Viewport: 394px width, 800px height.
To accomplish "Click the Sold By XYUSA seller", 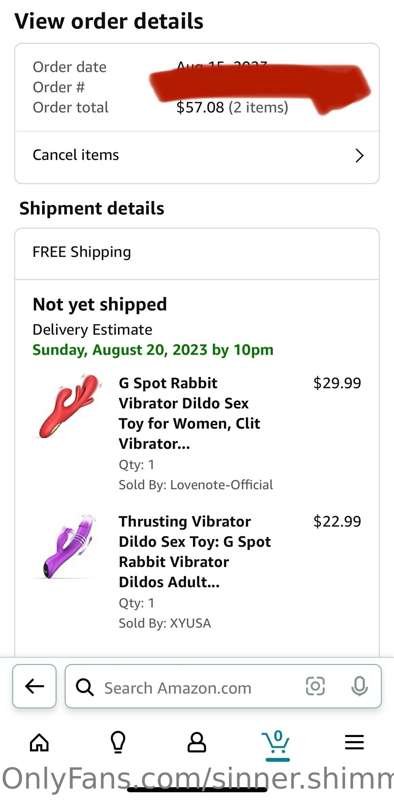I will [165, 623].
